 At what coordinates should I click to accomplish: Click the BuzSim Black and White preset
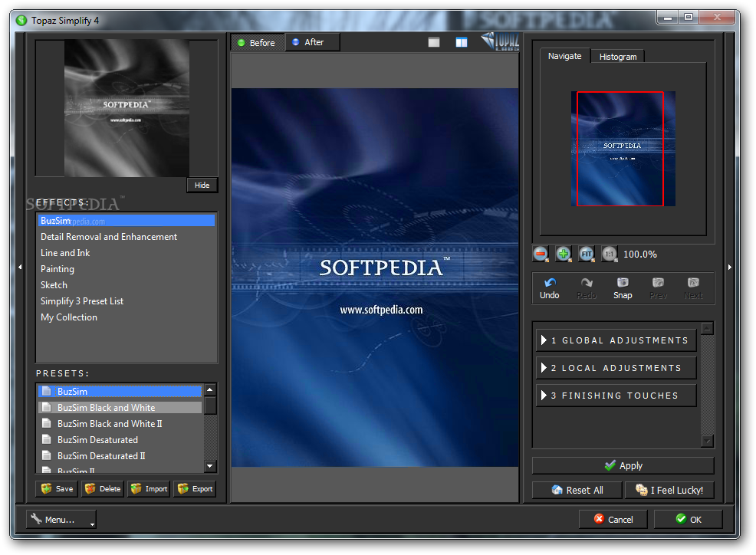[x=120, y=408]
